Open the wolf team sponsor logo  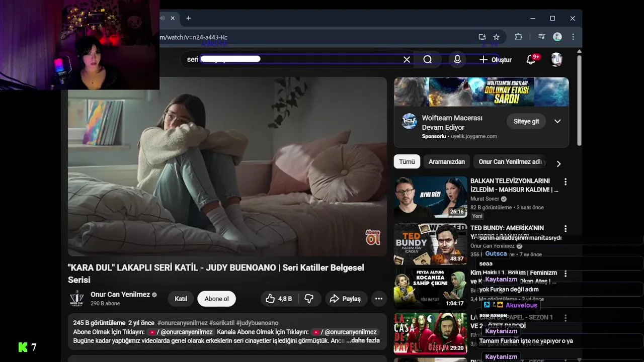click(x=409, y=121)
